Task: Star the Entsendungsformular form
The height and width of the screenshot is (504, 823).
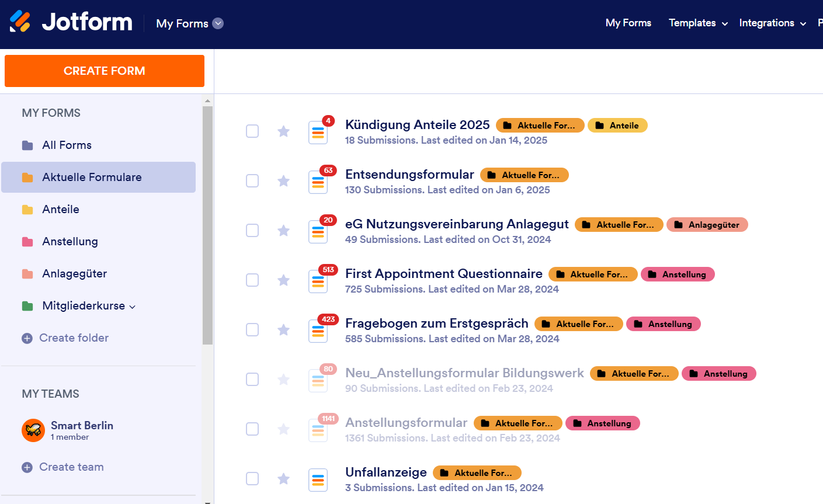Action: point(283,180)
